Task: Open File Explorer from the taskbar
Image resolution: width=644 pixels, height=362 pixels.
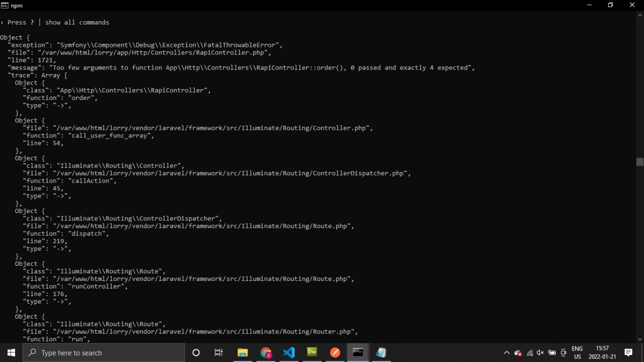Action: click(x=243, y=352)
